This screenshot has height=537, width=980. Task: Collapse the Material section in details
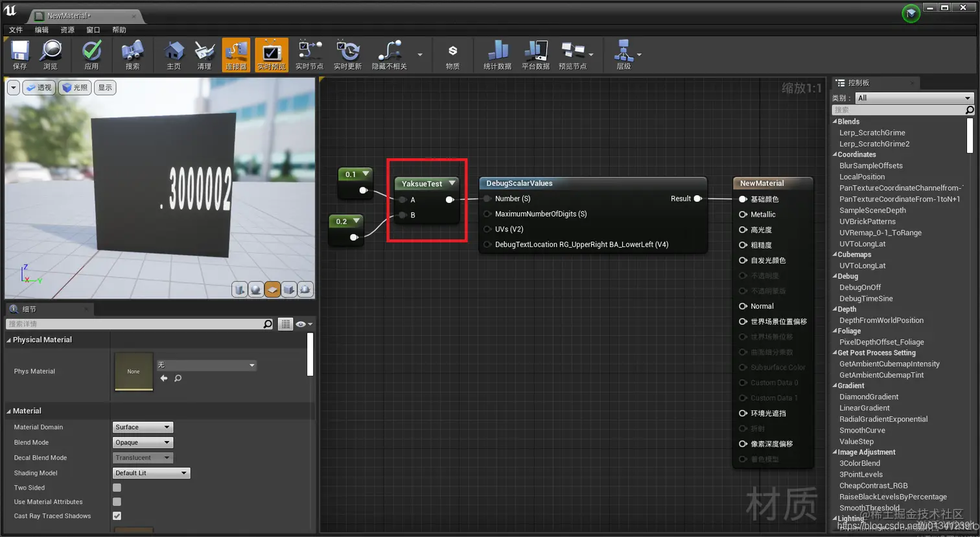coord(9,411)
